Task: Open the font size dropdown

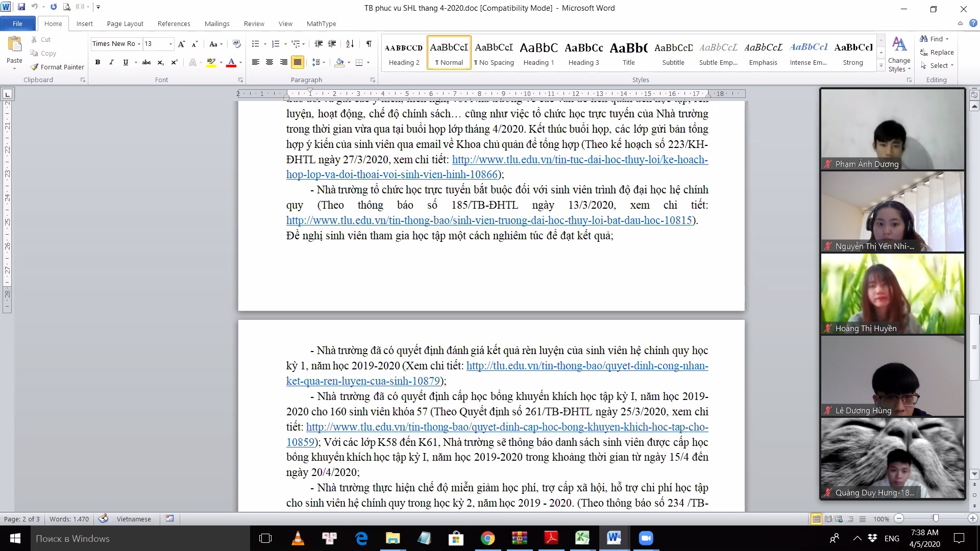Action: [170, 44]
